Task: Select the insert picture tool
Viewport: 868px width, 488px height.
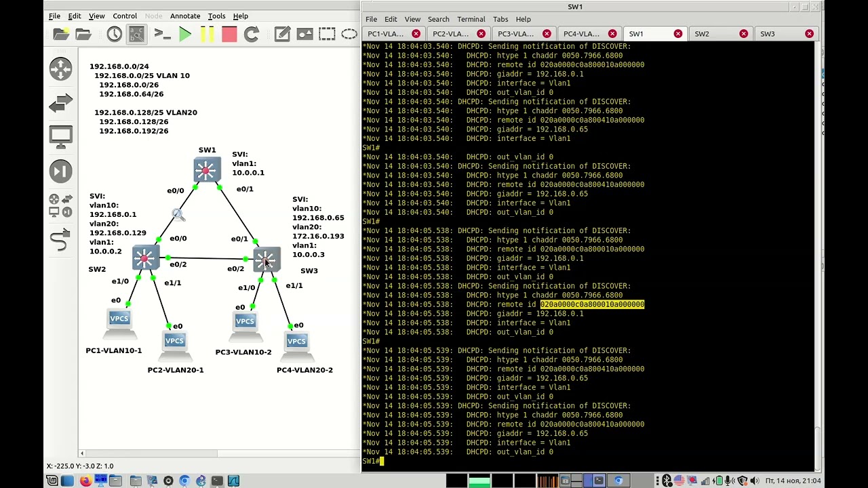Action: click(304, 34)
